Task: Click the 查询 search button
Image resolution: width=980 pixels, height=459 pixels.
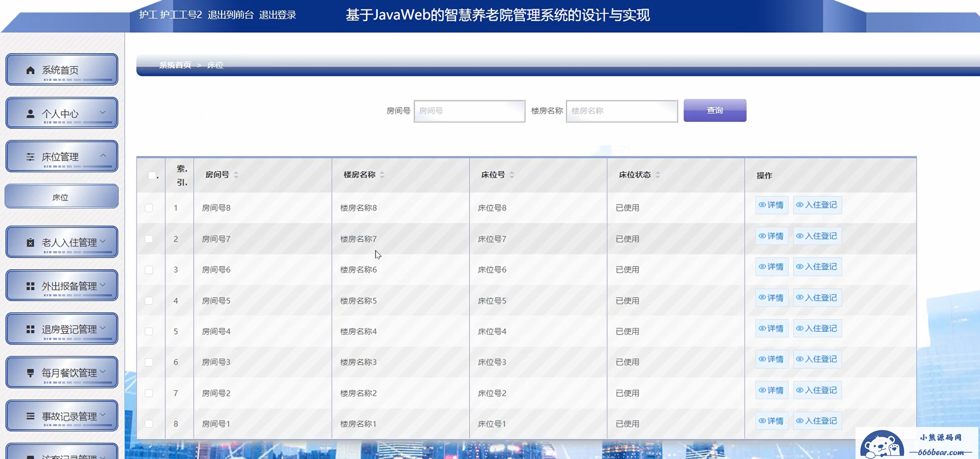Action: click(x=715, y=110)
